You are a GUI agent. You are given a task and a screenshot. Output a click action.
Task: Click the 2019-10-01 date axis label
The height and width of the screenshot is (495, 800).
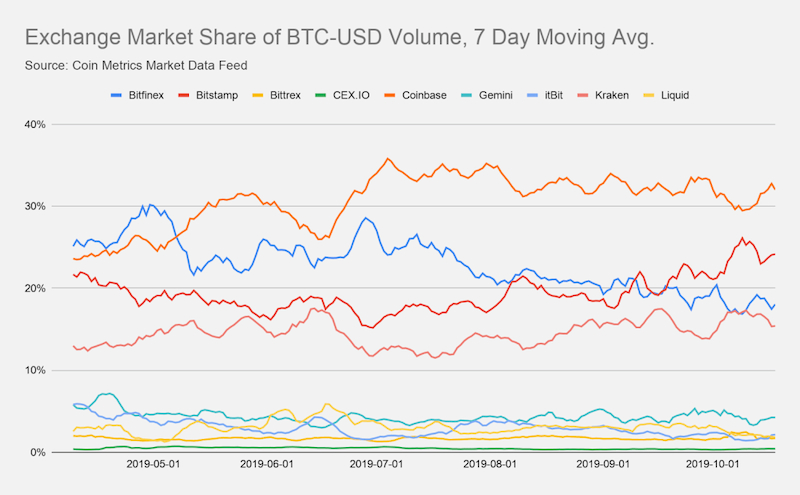click(x=712, y=464)
